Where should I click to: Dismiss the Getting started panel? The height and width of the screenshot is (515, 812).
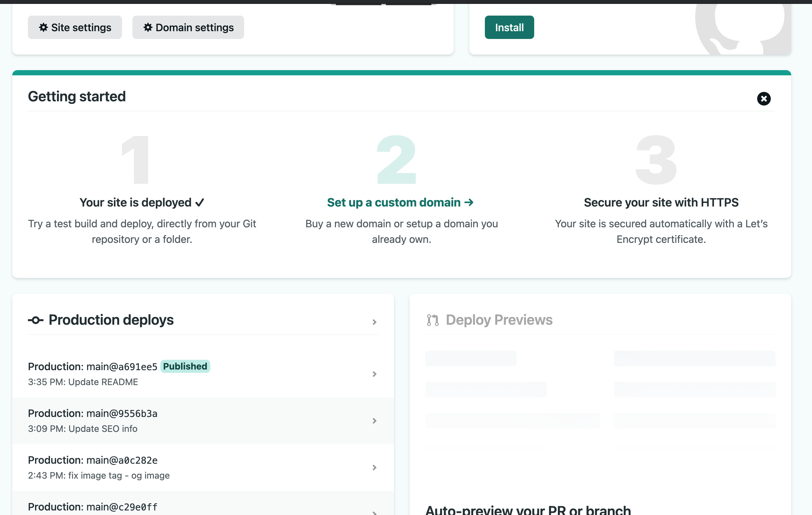pos(763,98)
